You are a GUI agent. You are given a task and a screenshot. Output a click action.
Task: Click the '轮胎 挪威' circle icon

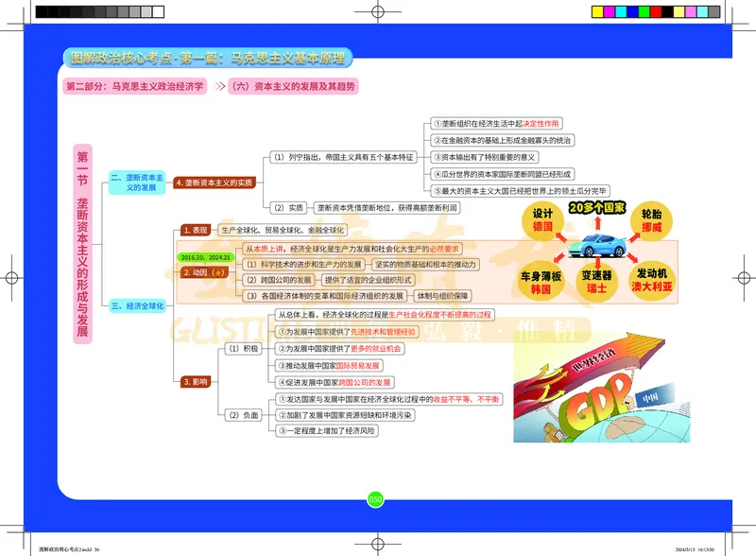point(650,219)
